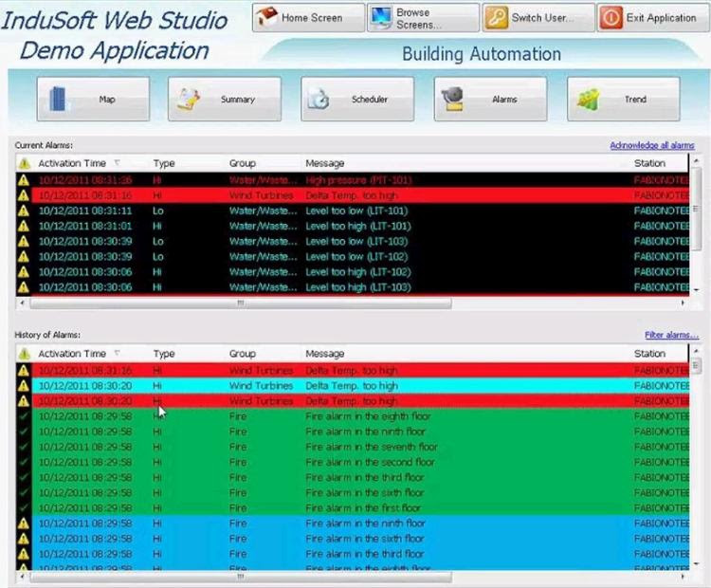Sort Current Alarms by Activation Time arrow

coord(117,162)
